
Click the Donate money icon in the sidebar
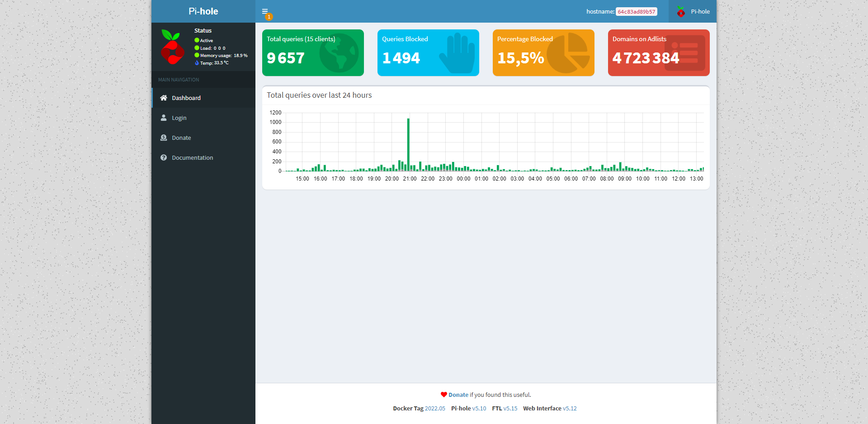[164, 138]
